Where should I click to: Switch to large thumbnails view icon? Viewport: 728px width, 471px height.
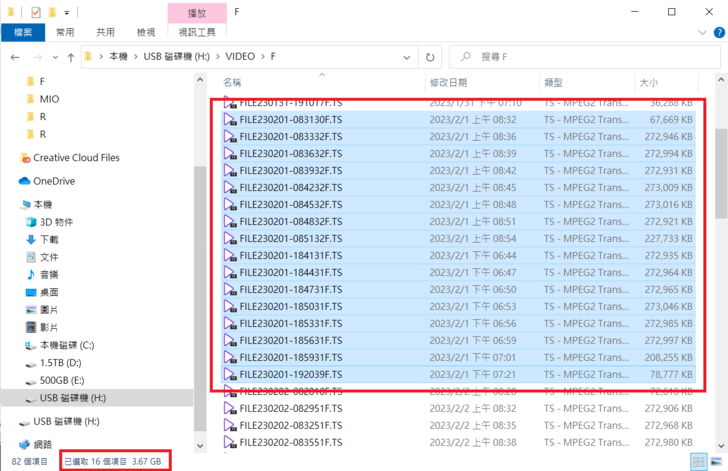click(x=716, y=461)
